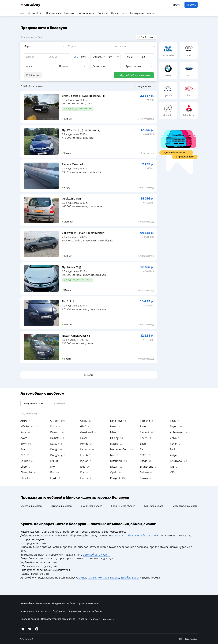Open the Трансмиссия dropdown

tap(139, 66)
